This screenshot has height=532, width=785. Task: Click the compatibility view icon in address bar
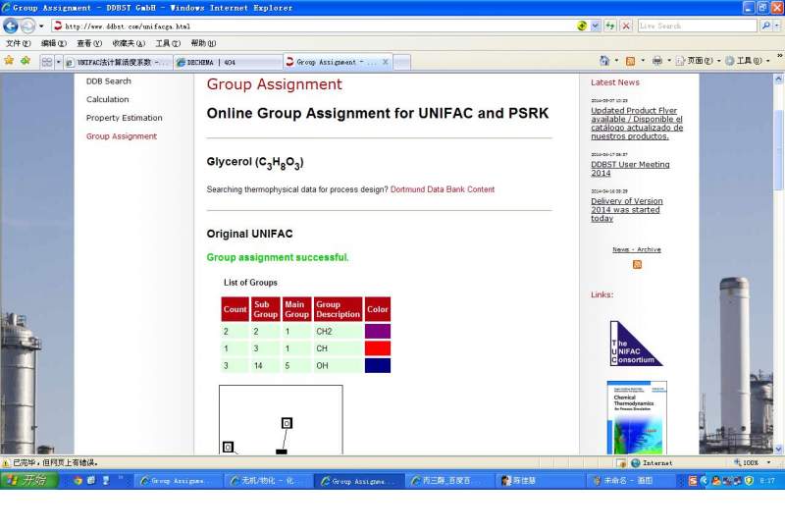[582, 27]
